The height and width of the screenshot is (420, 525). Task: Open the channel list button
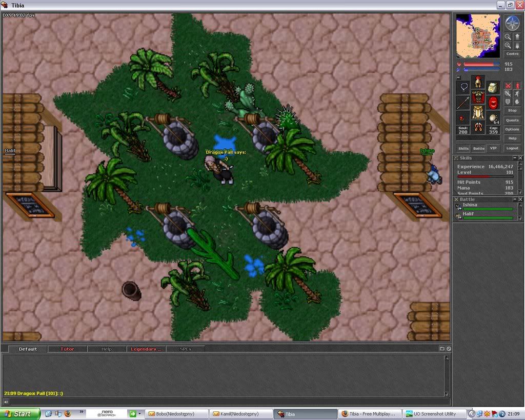(x=442, y=349)
